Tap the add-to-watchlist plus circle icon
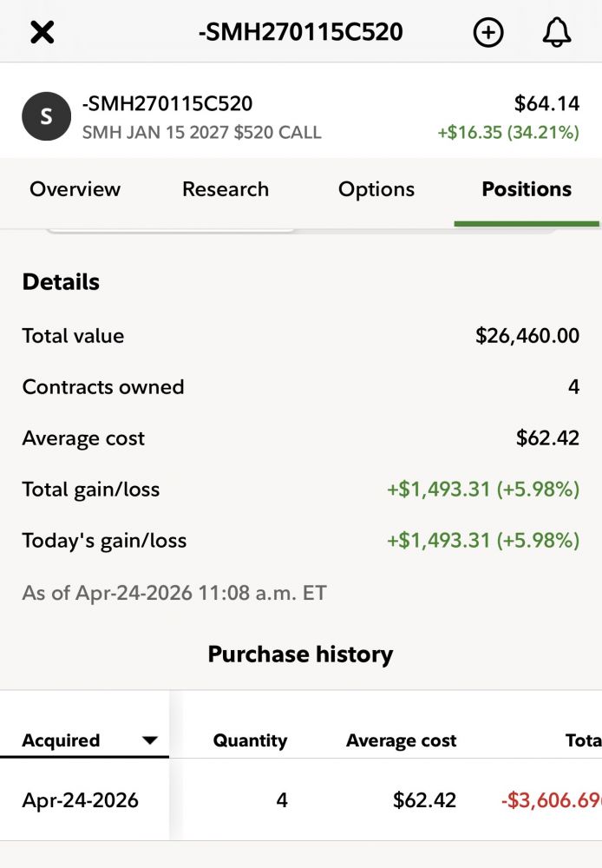This screenshot has width=602, height=868. 488,33
